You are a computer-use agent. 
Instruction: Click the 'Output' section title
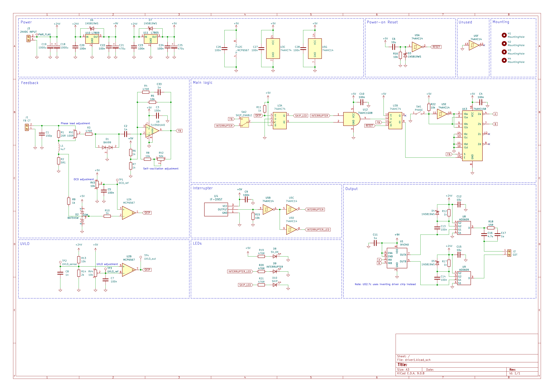351,189
